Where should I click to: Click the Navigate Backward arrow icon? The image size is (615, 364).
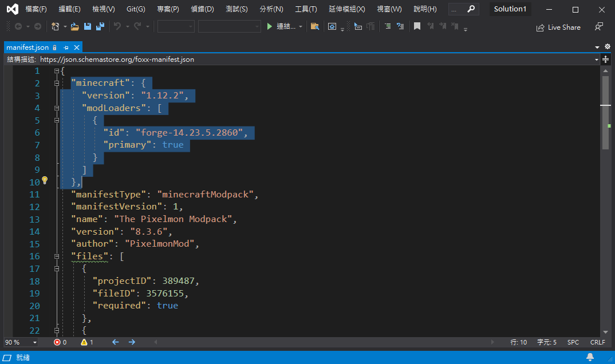pos(18,27)
